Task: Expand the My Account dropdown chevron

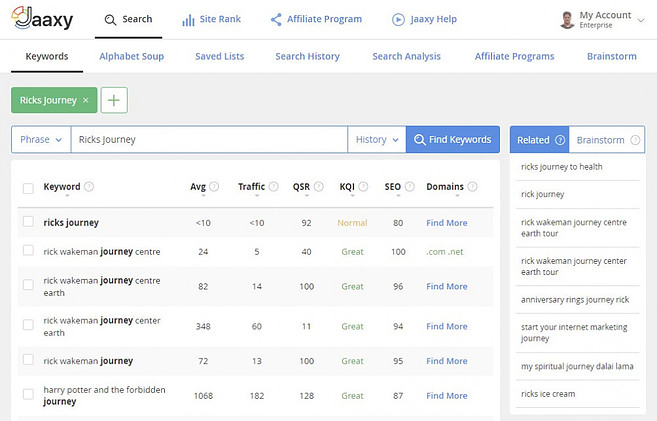Action: tap(641, 20)
